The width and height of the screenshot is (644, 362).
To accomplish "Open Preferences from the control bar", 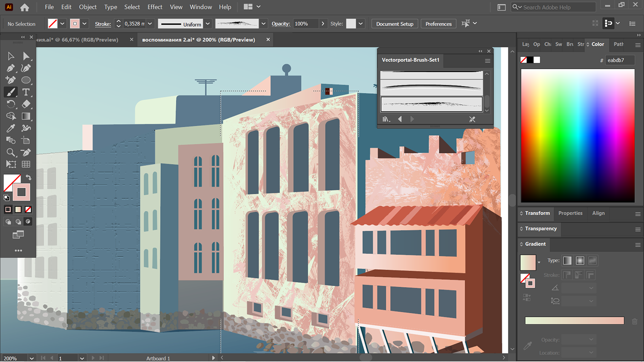I will click(x=438, y=24).
